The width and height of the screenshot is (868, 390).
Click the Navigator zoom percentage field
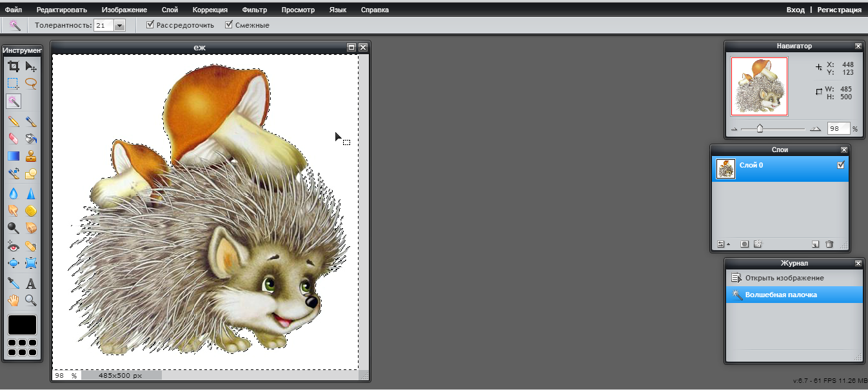point(838,129)
